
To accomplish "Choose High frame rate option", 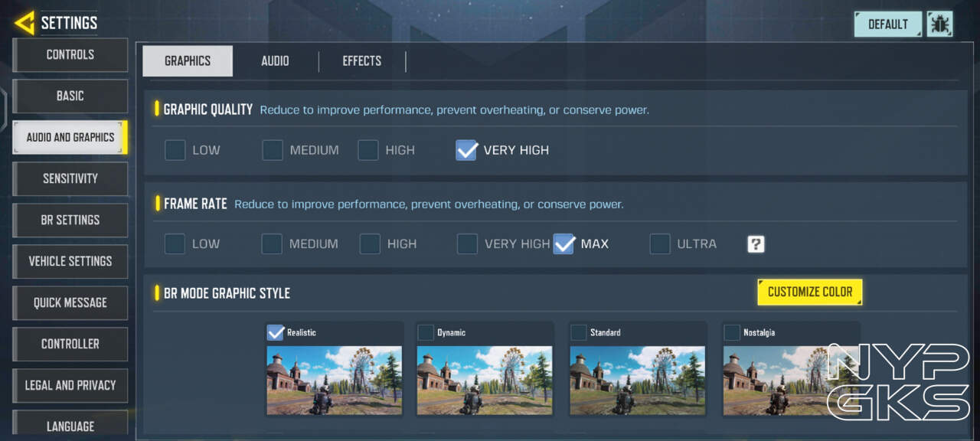I will click(x=370, y=244).
